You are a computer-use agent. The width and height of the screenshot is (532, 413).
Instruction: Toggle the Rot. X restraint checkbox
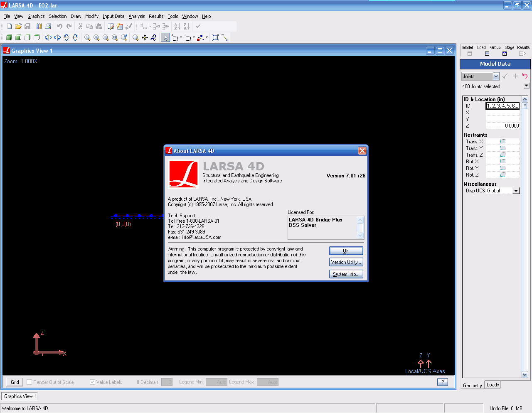tap(503, 161)
